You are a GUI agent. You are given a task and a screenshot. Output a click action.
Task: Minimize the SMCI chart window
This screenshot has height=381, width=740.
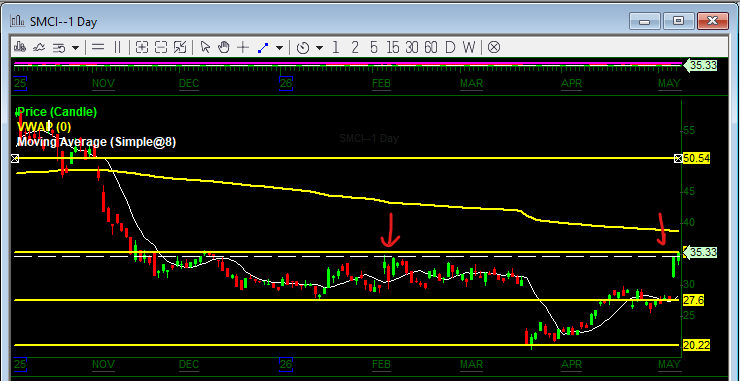[645, 21]
